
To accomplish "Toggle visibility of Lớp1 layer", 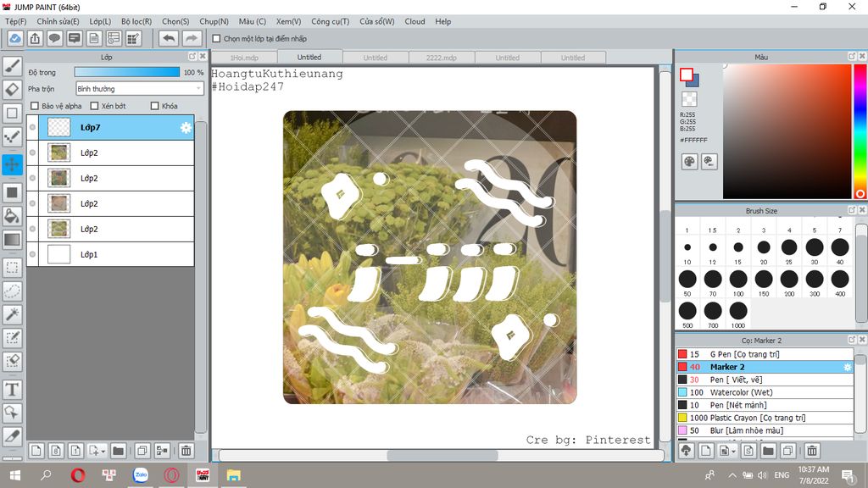I will coord(33,254).
